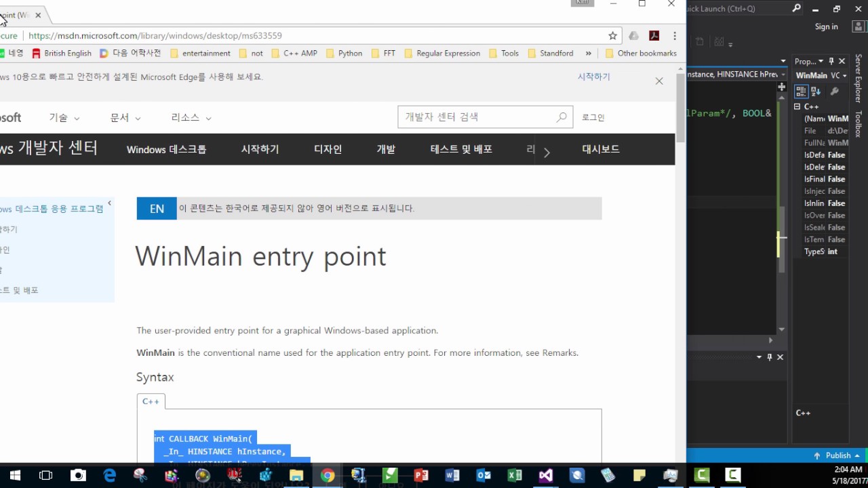Viewport: 868px width, 488px height.
Task: Click the IsInline False property row
Action: click(x=825, y=203)
